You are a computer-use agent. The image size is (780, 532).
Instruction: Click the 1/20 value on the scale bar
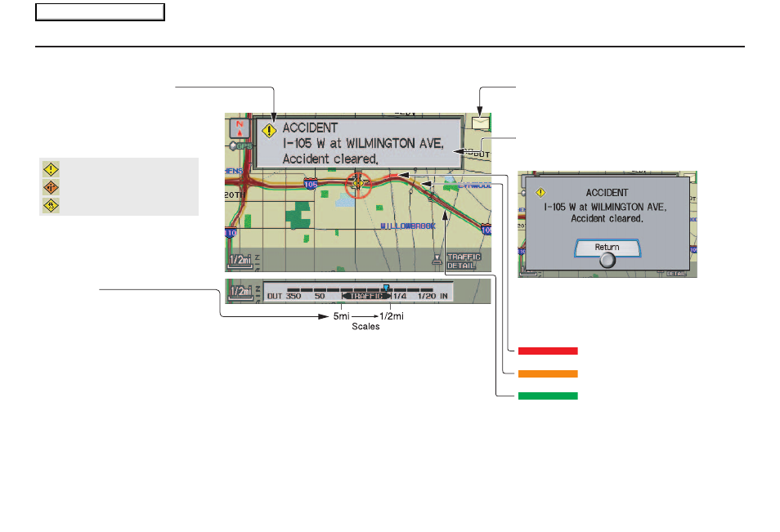tap(427, 297)
